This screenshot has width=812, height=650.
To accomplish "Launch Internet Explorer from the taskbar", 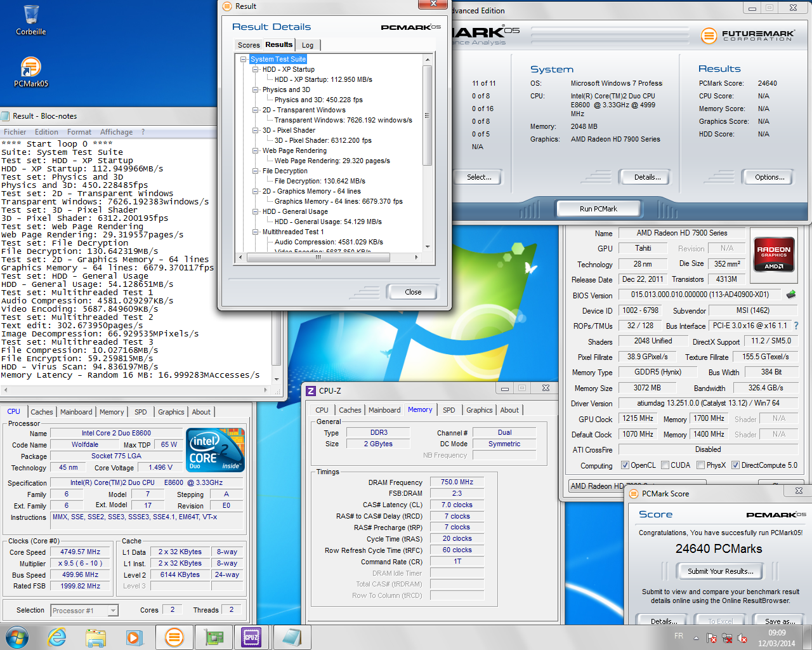I will [x=57, y=637].
